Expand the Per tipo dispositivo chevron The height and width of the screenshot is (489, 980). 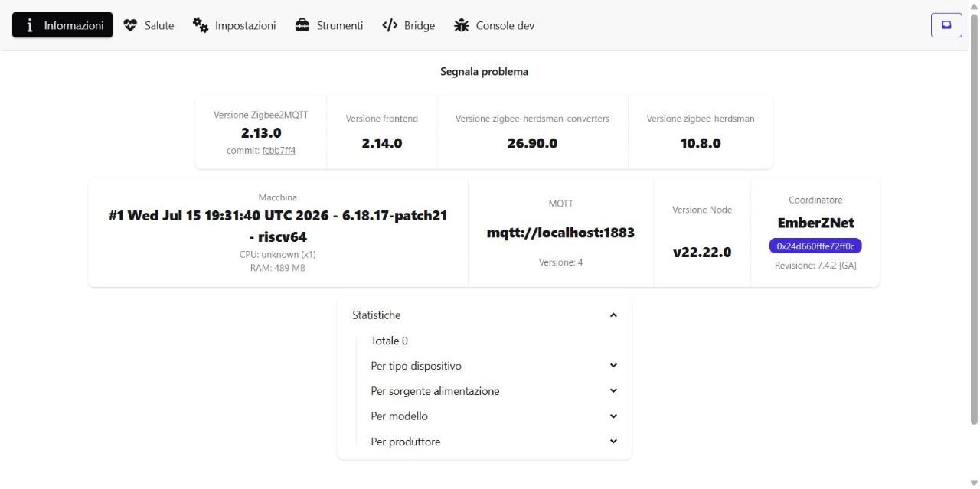coord(613,366)
